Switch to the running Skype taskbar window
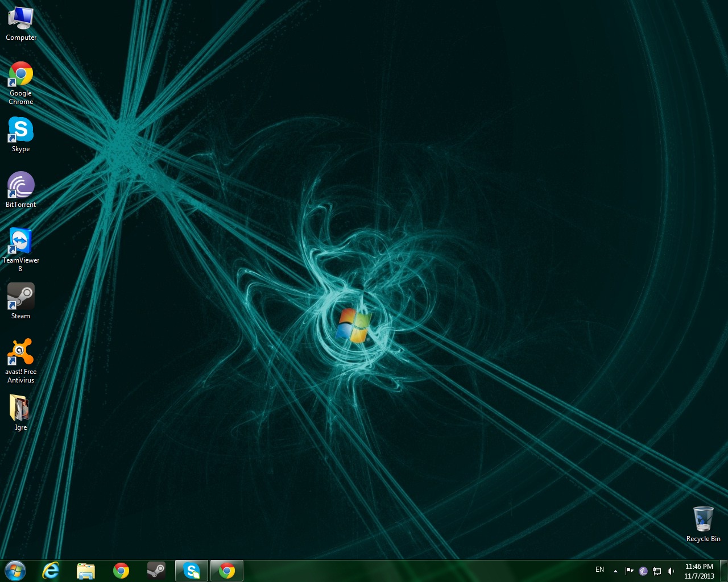 tap(192, 571)
